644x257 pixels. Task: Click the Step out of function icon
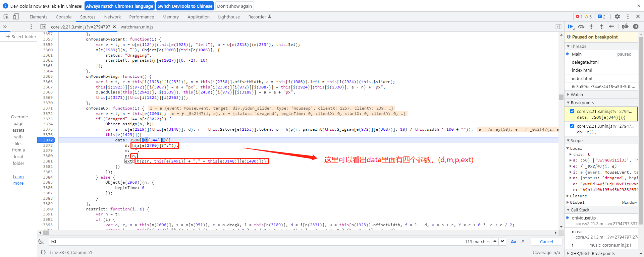(x=601, y=26)
